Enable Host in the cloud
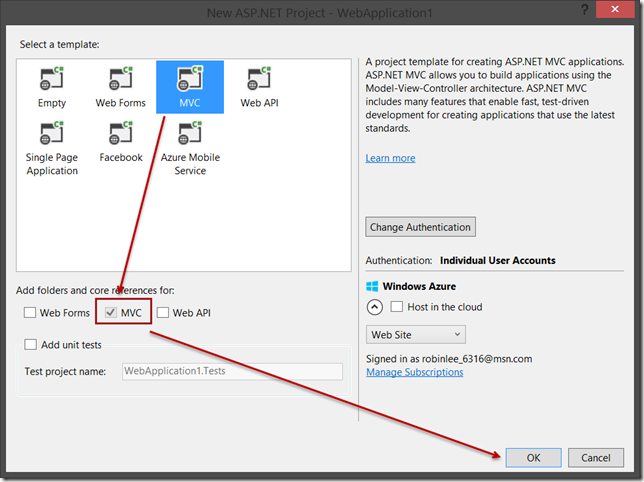This screenshot has height=482, width=644. (397, 307)
